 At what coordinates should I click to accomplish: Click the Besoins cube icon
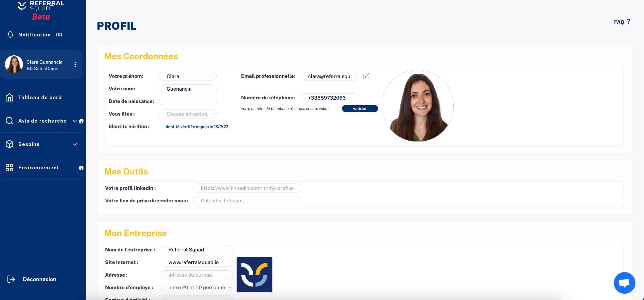(9, 144)
